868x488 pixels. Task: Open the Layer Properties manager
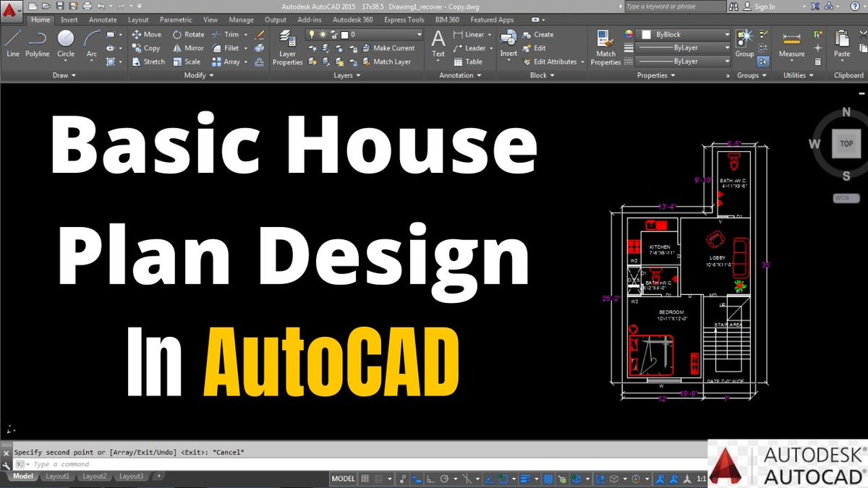click(x=288, y=48)
